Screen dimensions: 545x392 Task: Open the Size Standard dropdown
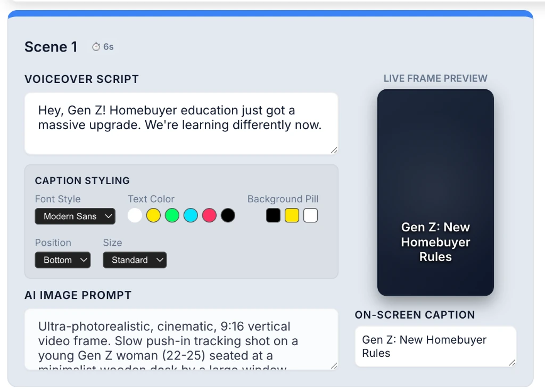pyautogui.click(x=135, y=260)
